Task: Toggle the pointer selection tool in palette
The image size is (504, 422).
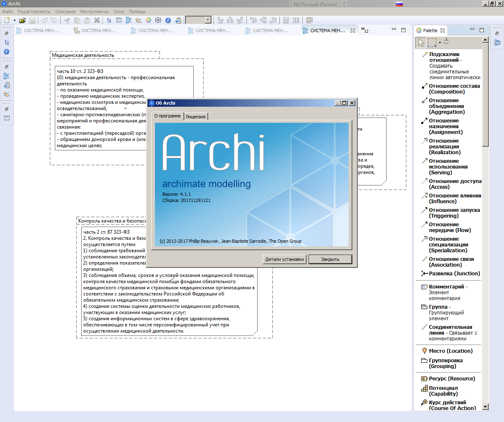Action: pos(420,42)
